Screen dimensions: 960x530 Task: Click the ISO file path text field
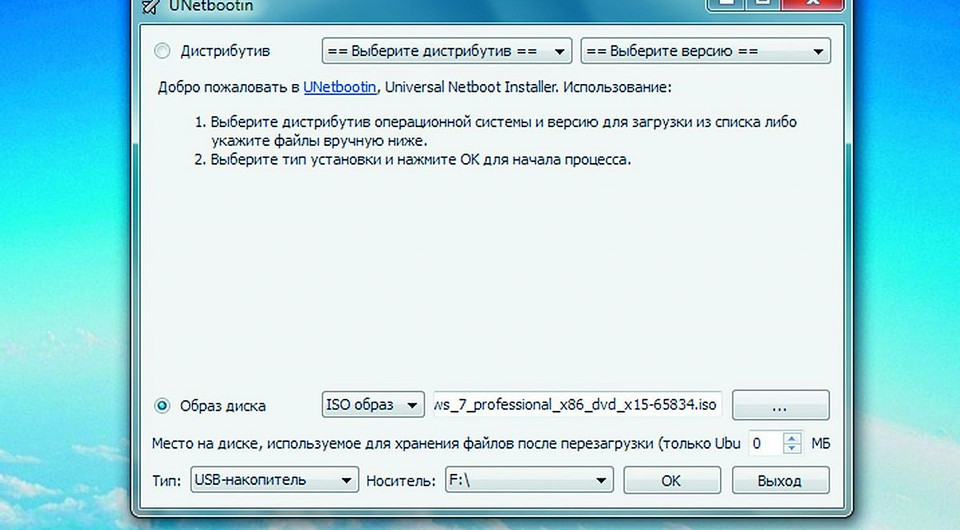click(576, 405)
